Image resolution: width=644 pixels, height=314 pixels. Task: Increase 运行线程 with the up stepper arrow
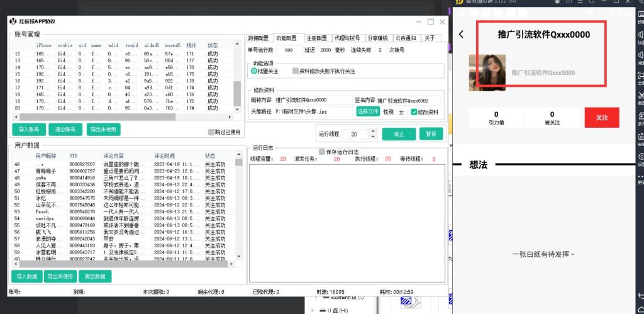click(372, 131)
